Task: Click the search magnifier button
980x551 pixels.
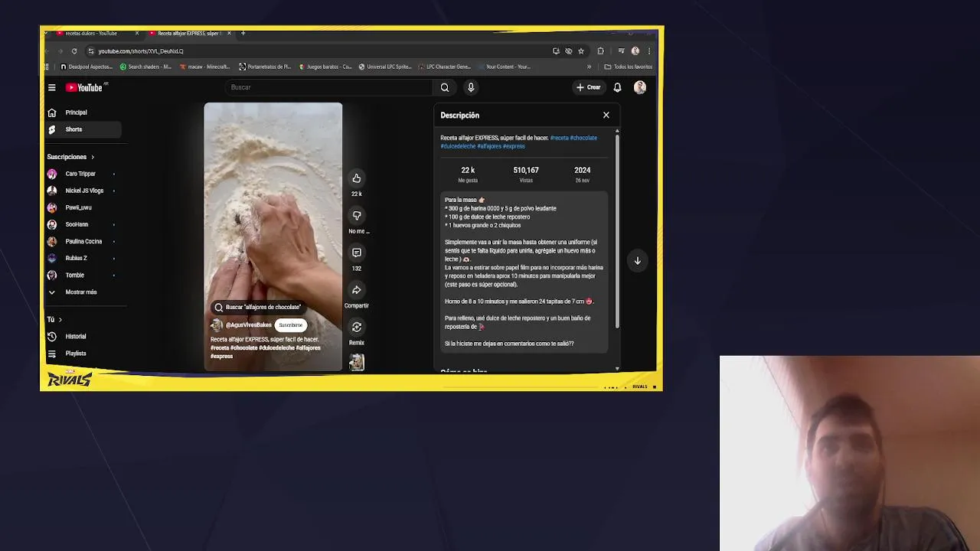Action: [445, 87]
